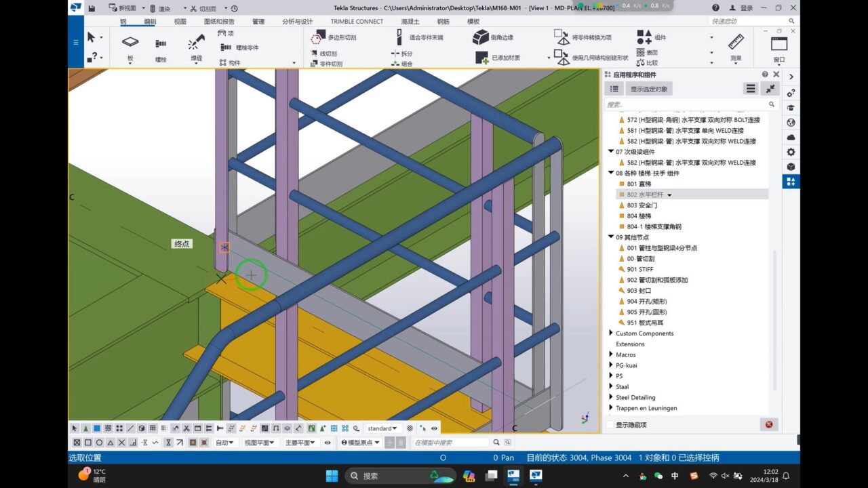The height and width of the screenshot is (488, 868).
Task: Click the sidebar settings gear icon
Action: (x=791, y=152)
